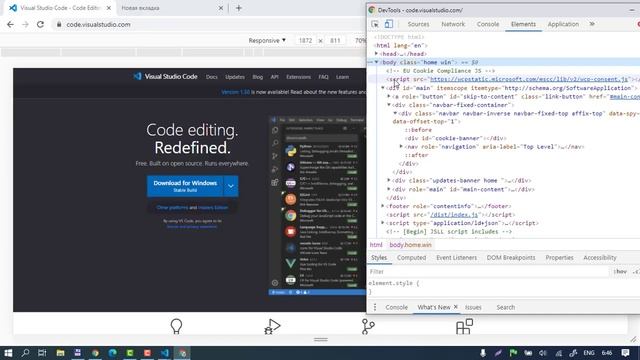Open the DevTools drawer three-dot menu
Image resolution: width=640 pixels, height=360 pixels.
(x=375, y=307)
